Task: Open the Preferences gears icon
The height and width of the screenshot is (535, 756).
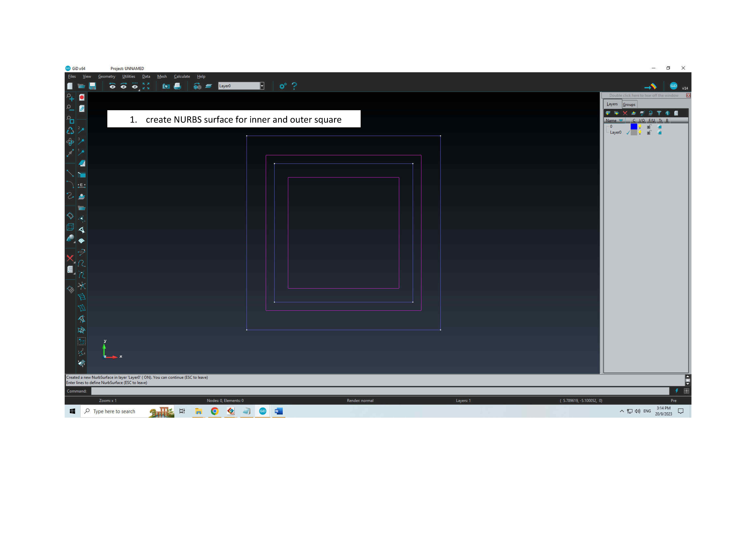Action: click(x=283, y=86)
